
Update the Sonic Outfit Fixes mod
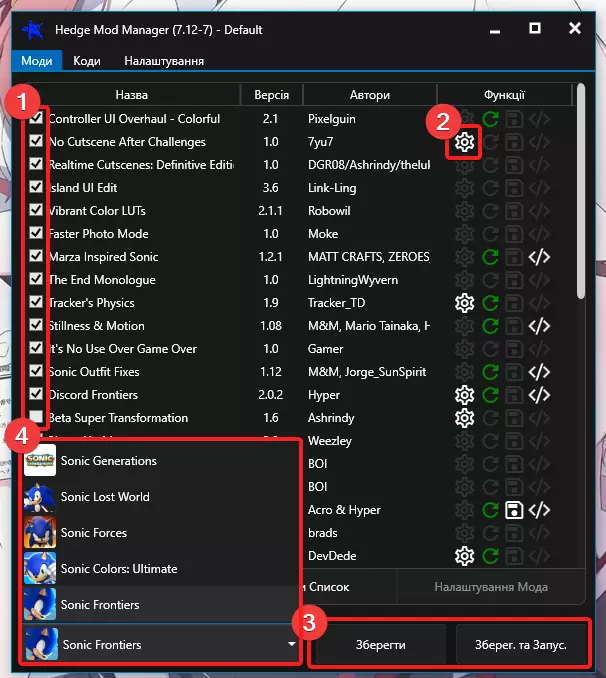pos(490,372)
